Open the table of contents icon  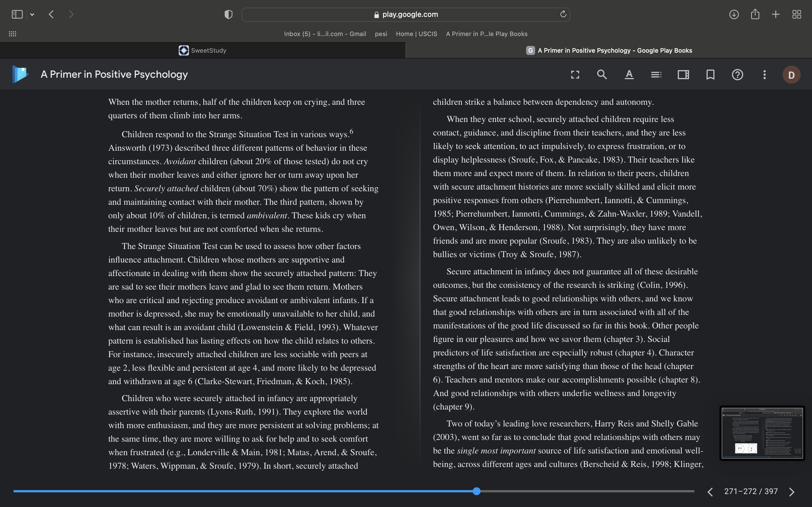pos(656,74)
